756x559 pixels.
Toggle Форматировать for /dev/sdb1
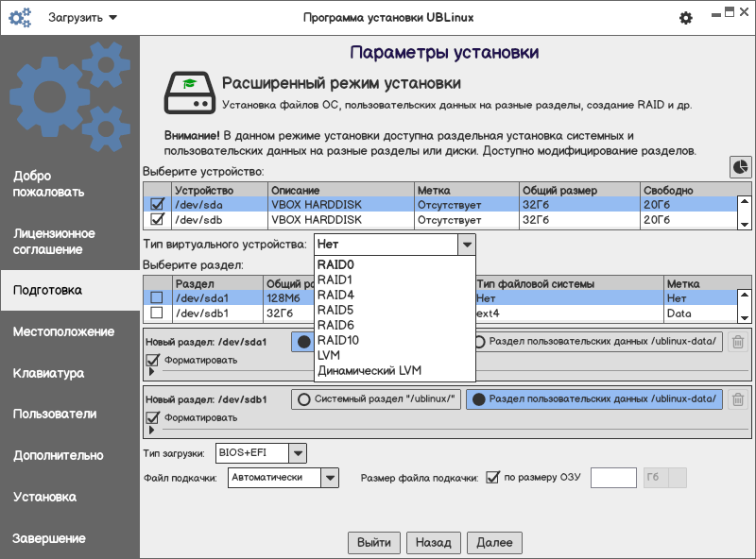[153, 417]
